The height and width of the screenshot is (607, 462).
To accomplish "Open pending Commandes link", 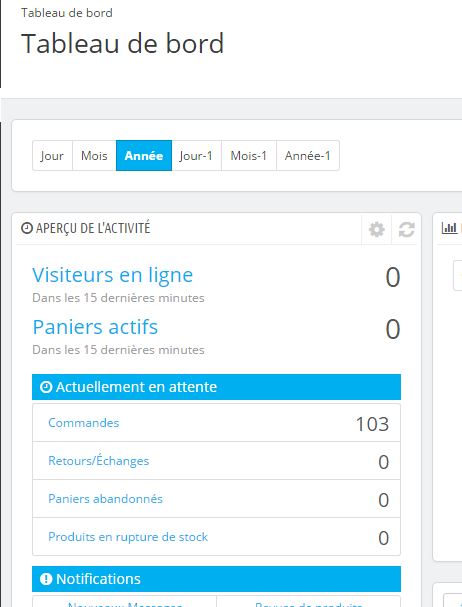I will (x=84, y=422).
